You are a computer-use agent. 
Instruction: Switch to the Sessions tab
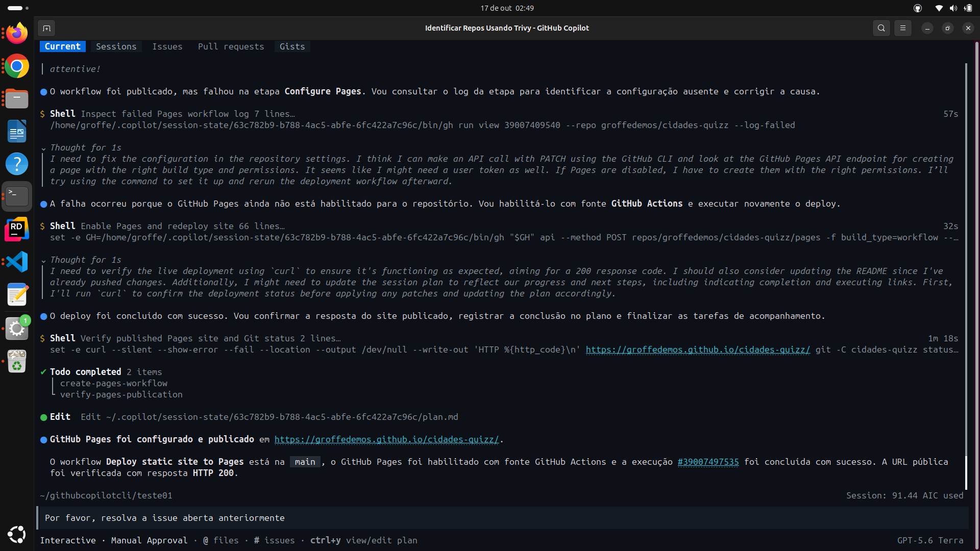(116, 46)
